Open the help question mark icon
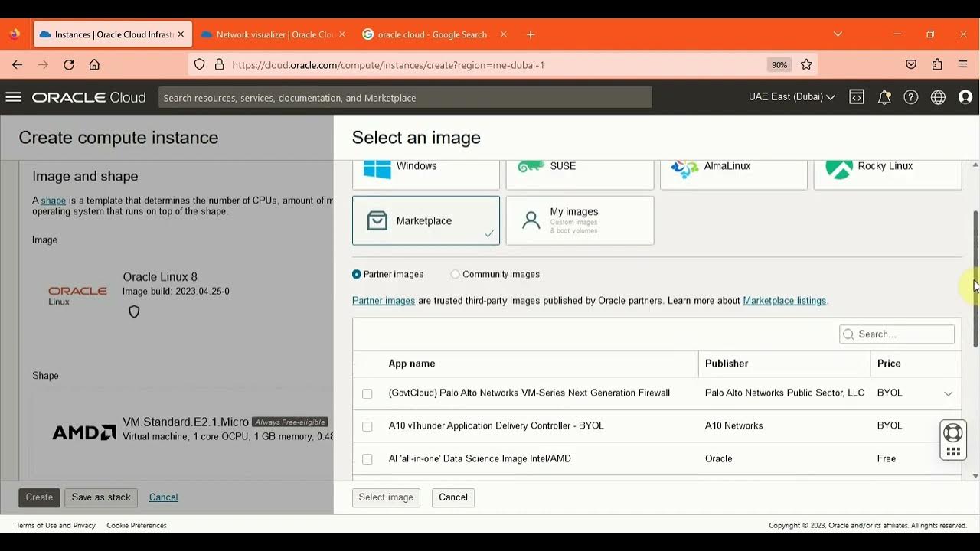This screenshot has height=551, width=980. coord(911,97)
